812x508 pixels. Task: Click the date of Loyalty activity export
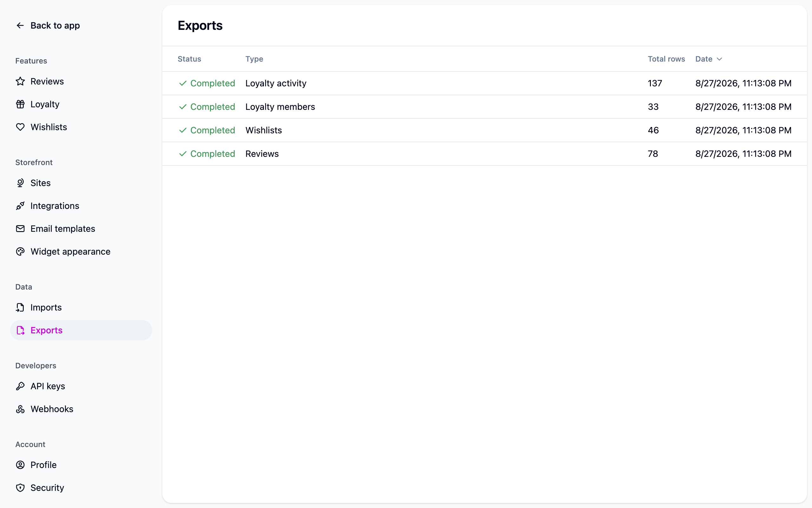(x=743, y=83)
